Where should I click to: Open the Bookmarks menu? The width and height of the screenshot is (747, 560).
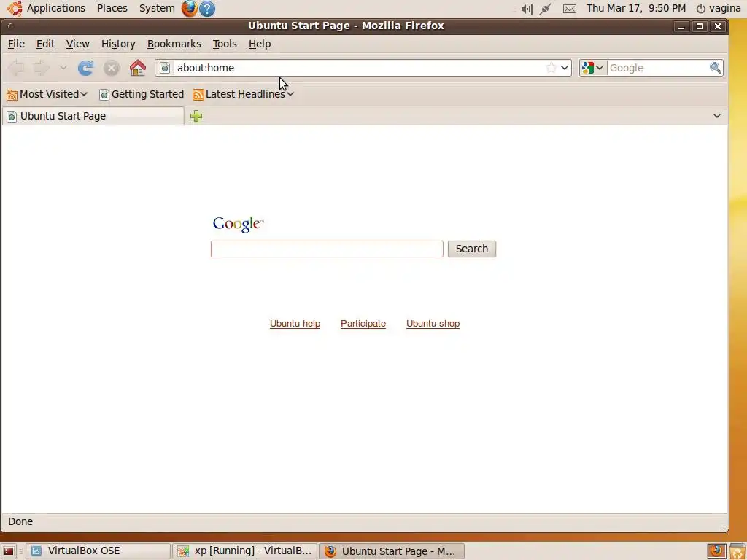tap(174, 44)
